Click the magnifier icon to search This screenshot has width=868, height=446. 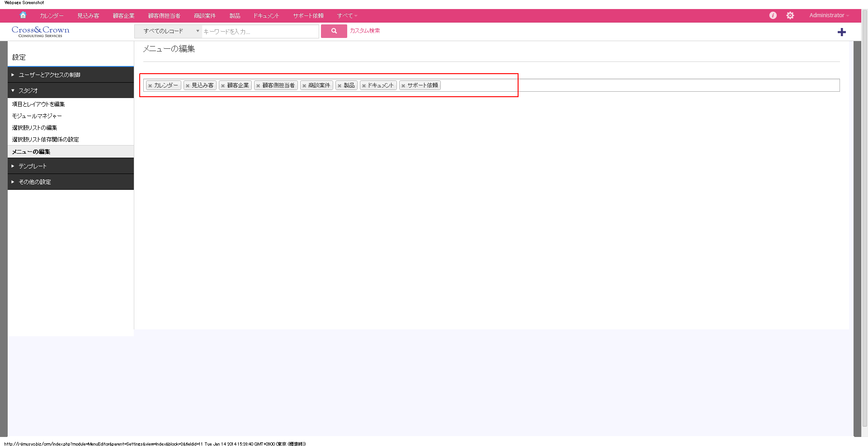click(x=334, y=31)
